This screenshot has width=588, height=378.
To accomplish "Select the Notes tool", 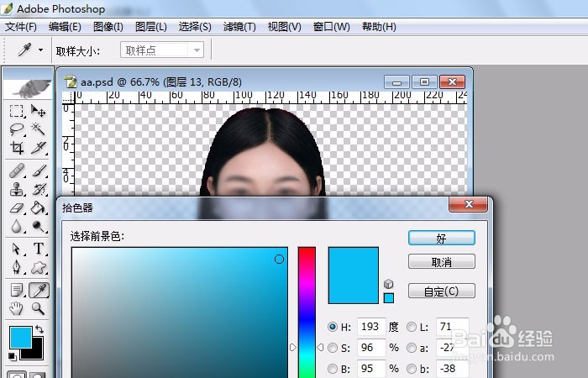I will coord(17,291).
